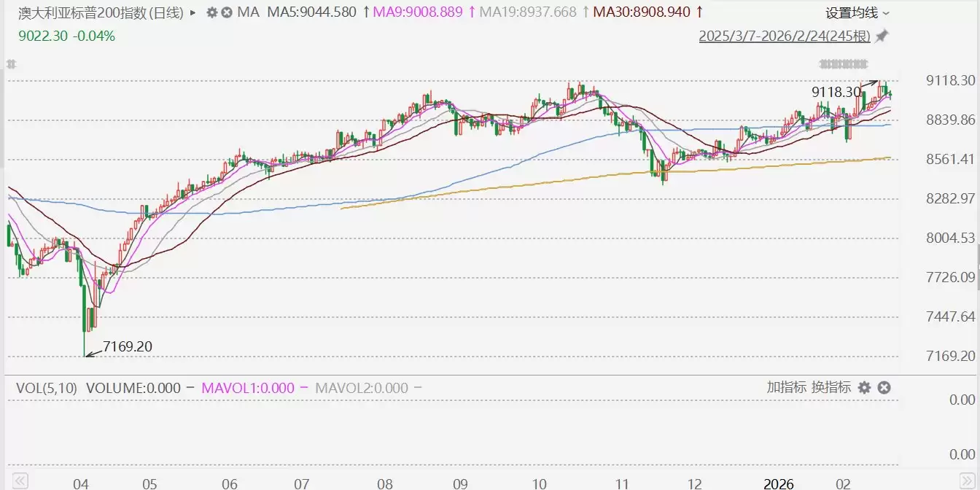Click the 7169.20 low price marker
This screenshot has width=980, height=490.
point(128,346)
